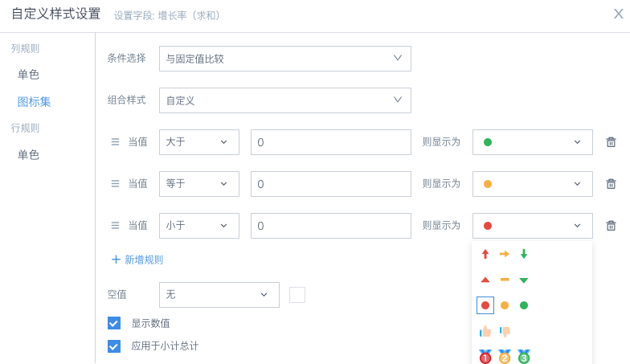Select the thumbs up icon
The height and width of the screenshot is (364, 630).
coord(485,330)
